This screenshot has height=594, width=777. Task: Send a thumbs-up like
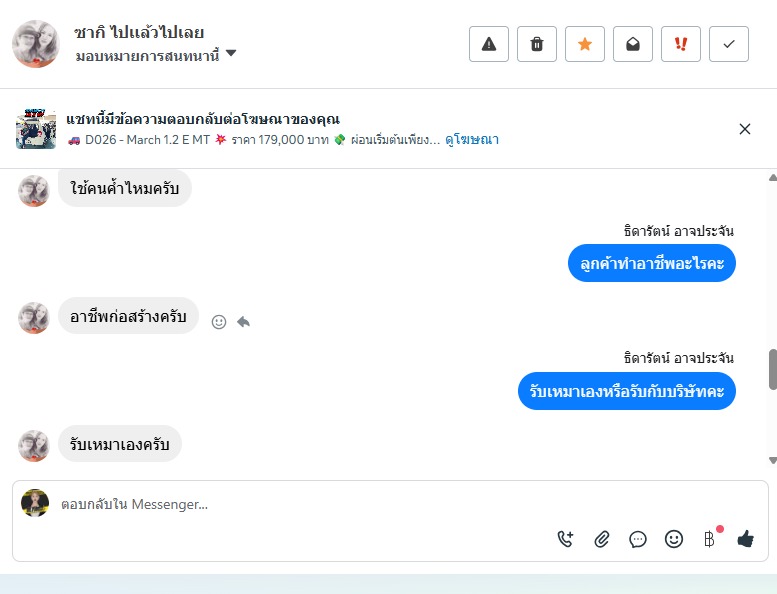pyautogui.click(x=745, y=539)
